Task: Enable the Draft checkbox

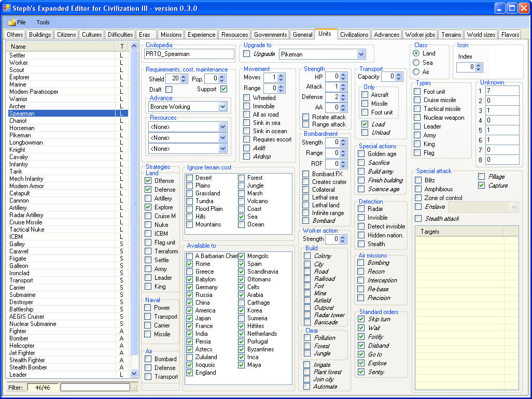Action: 169,89
